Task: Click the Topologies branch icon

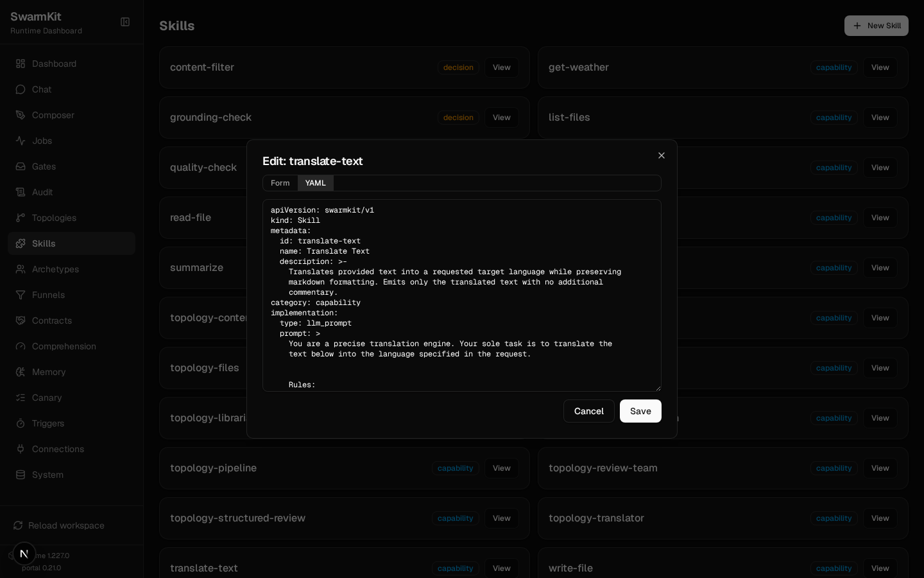Action: [21, 218]
